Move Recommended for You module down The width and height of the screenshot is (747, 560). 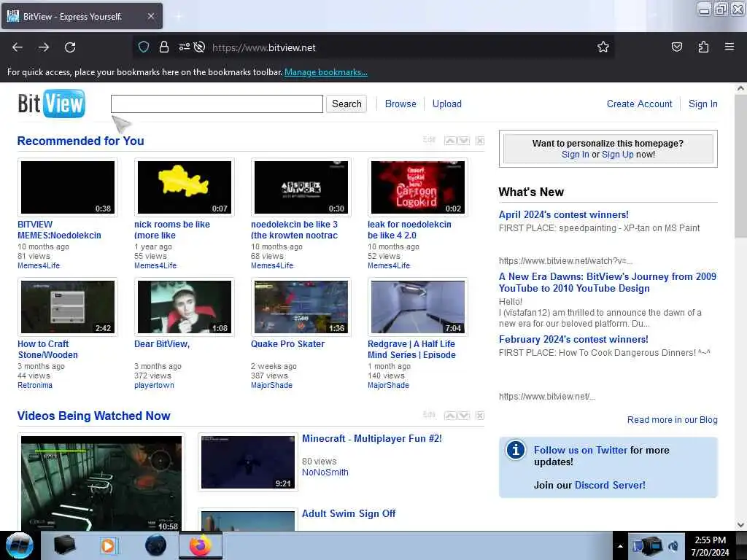tap(463, 141)
